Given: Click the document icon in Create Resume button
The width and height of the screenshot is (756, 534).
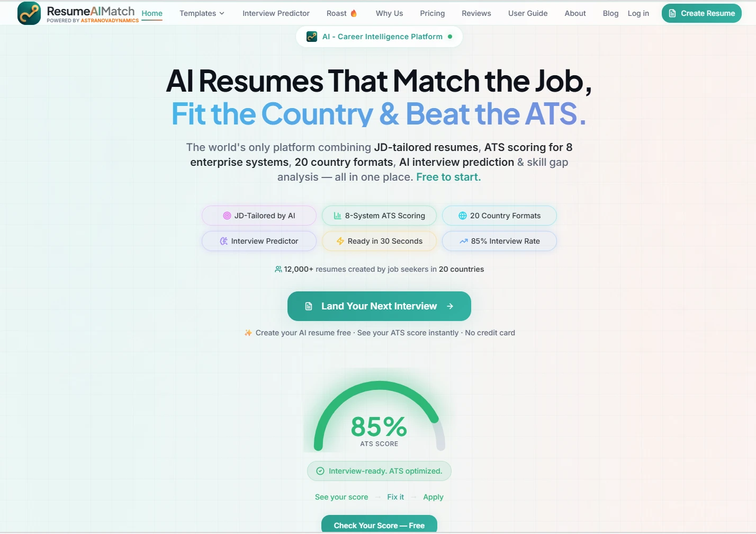Looking at the screenshot, I should pos(672,13).
